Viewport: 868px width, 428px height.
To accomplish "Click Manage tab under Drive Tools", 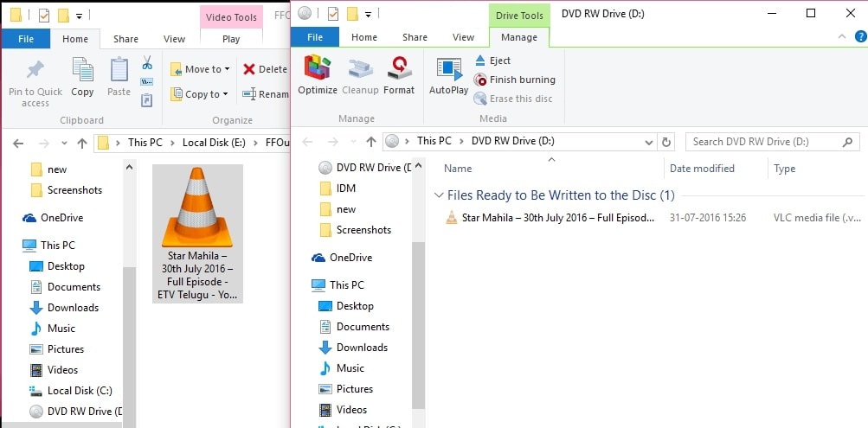I will coord(518,37).
